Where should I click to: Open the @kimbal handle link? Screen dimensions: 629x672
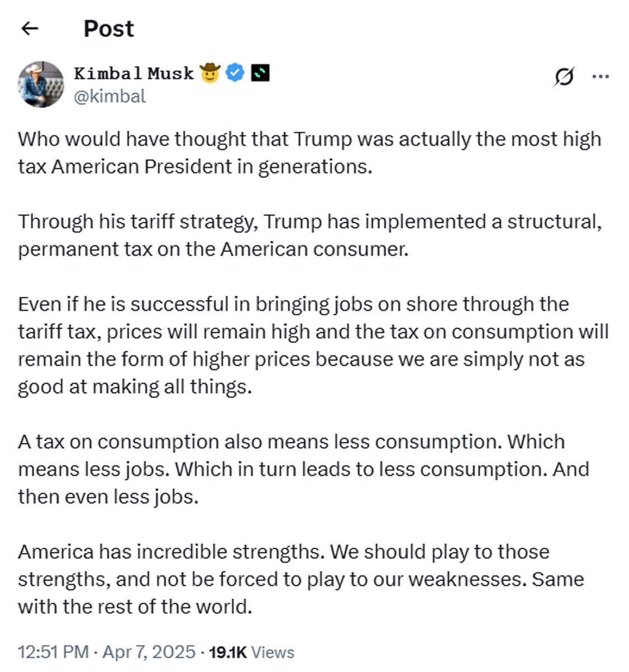pyautogui.click(x=110, y=96)
